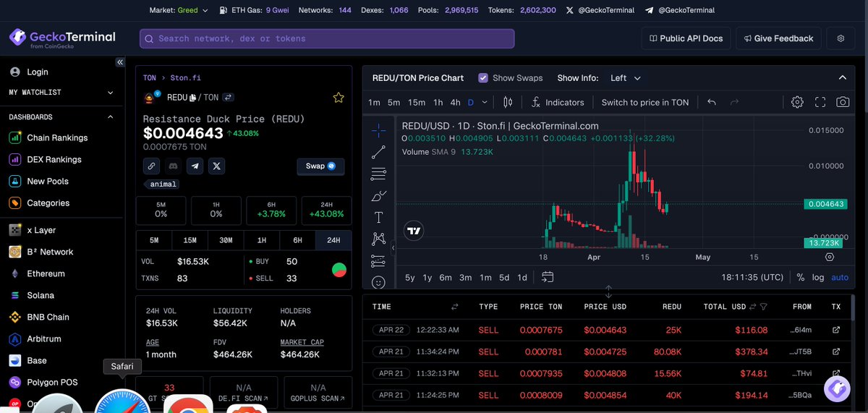
Task: Toggle chart auto scale
Action: pos(840,278)
